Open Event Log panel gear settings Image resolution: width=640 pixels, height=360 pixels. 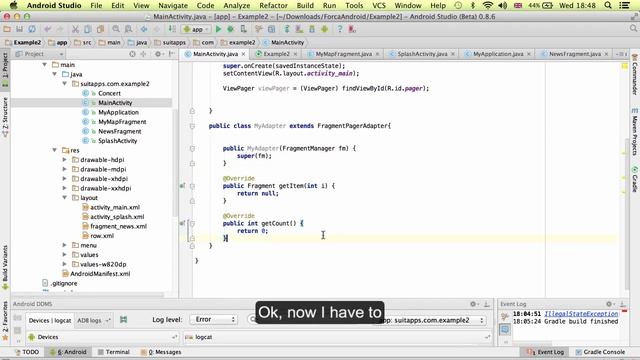(609, 304)
